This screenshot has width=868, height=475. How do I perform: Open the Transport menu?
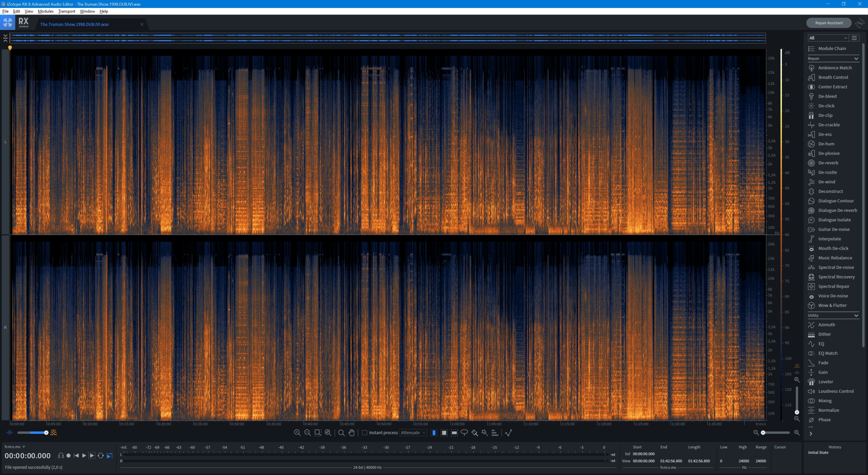point(67,11)
